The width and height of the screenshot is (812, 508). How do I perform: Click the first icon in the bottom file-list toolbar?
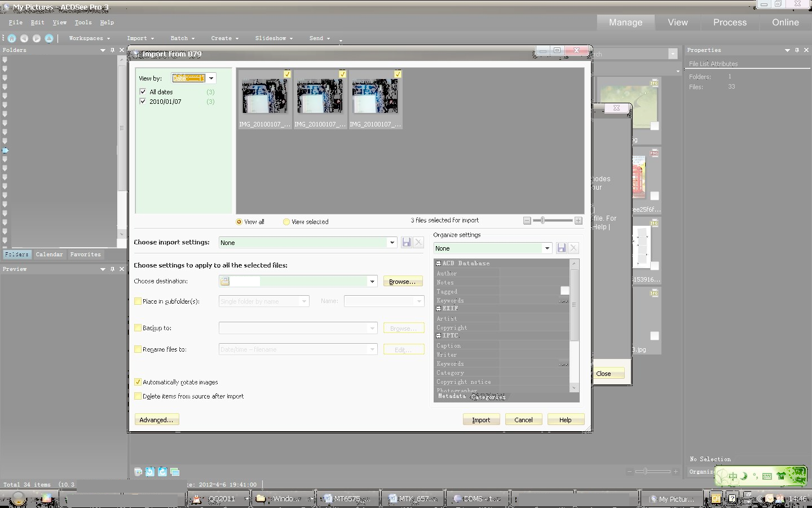pyautogui.click(x=138, y=472)
